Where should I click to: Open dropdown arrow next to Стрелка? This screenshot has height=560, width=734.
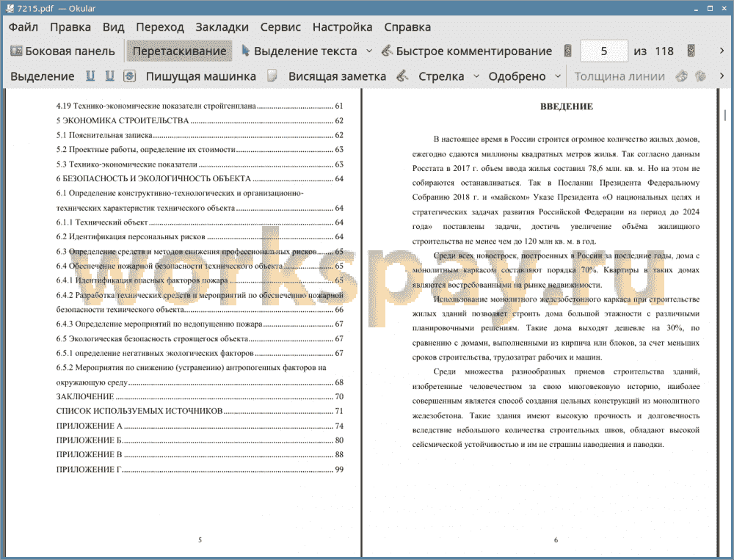[x=476, y=76]
